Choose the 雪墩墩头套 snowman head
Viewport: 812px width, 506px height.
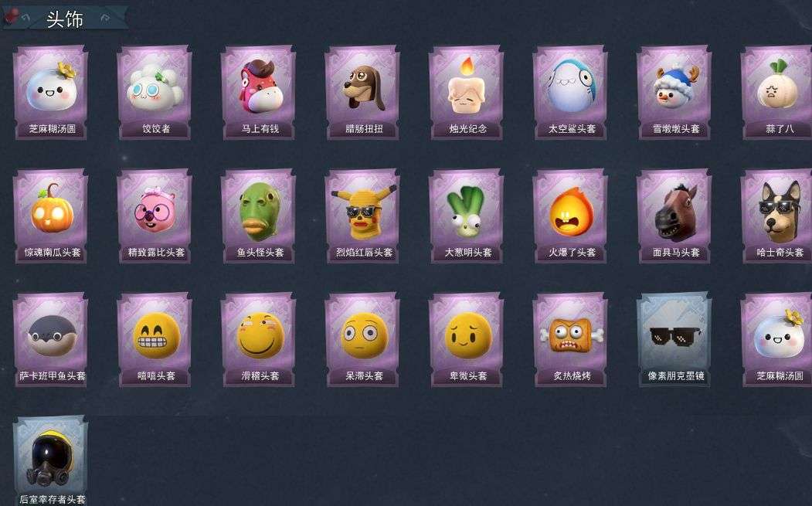(674, 93)
